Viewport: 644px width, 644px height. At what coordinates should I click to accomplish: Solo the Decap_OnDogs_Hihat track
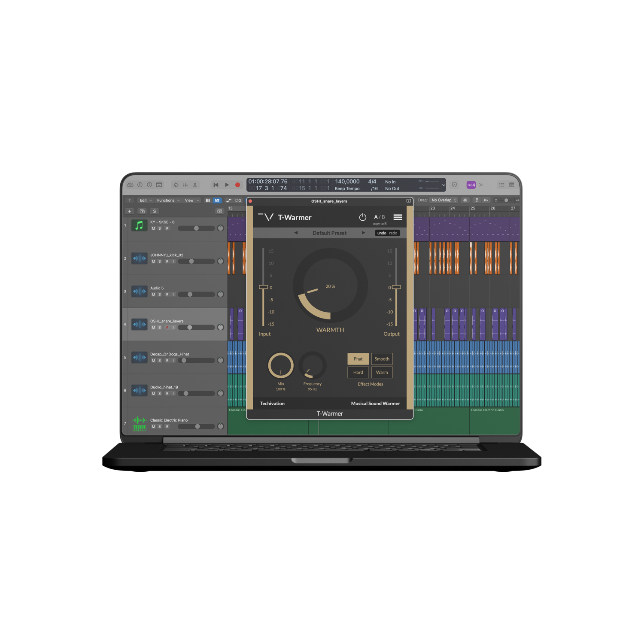[160, 361]
